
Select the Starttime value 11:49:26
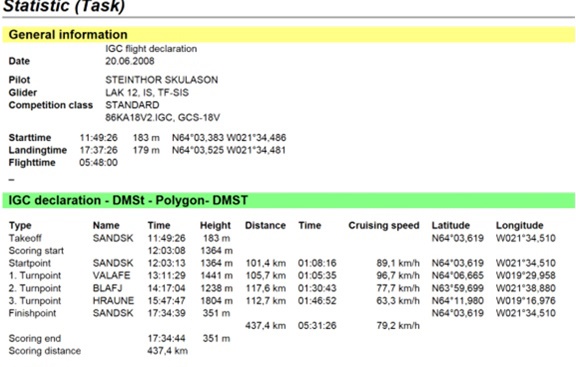coord(98,138)
